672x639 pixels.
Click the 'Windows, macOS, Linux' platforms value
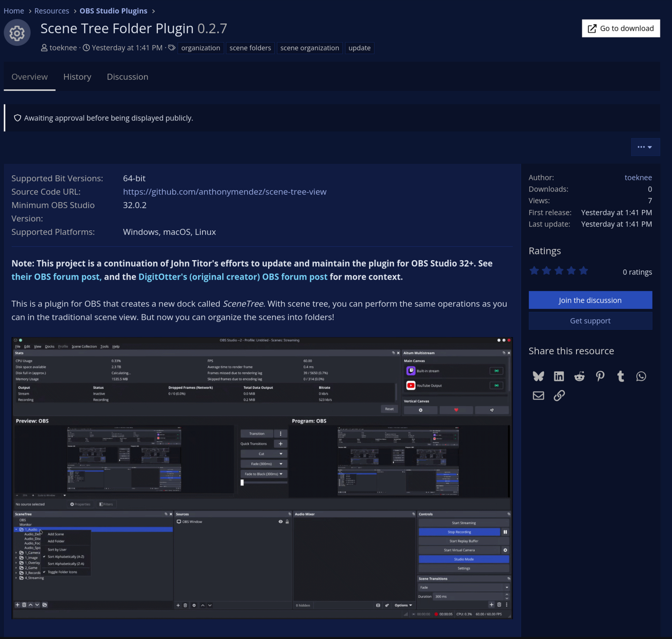click(169, 232)
